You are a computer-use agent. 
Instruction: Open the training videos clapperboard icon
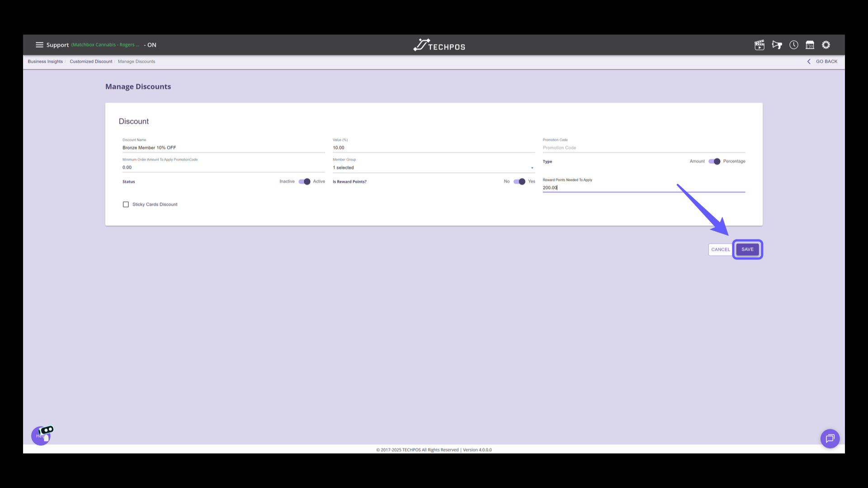pyautogui.click(x=759, y=45)
